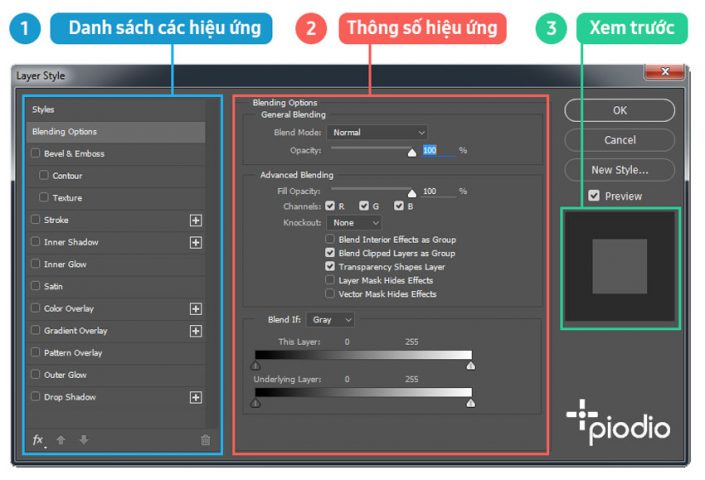This screenshot has width=705, height=480.
Task: Add another Color Overlay with plus icon
Action: tap(196, 309)
